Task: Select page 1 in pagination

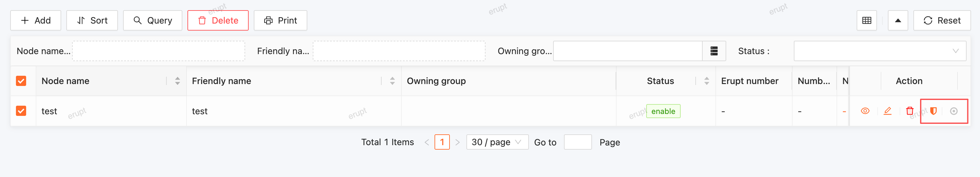Action: [x=442, y=142]
